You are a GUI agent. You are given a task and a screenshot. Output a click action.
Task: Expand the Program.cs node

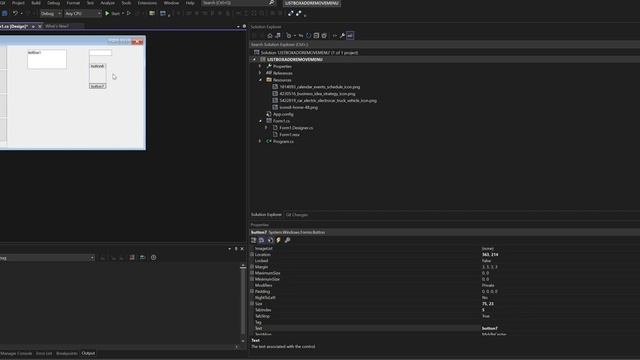pyautogui.click(x=260, y=141)
